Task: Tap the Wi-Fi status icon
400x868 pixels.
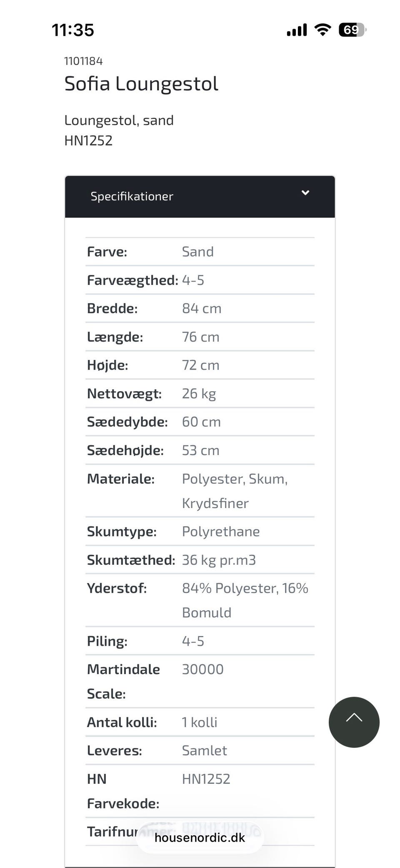Action: pos(322,30)
